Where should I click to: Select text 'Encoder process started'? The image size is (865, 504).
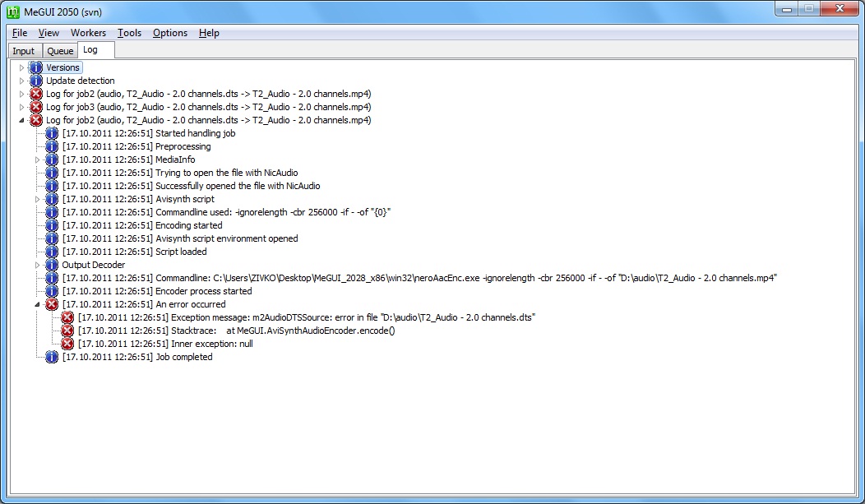click(204, 291)
